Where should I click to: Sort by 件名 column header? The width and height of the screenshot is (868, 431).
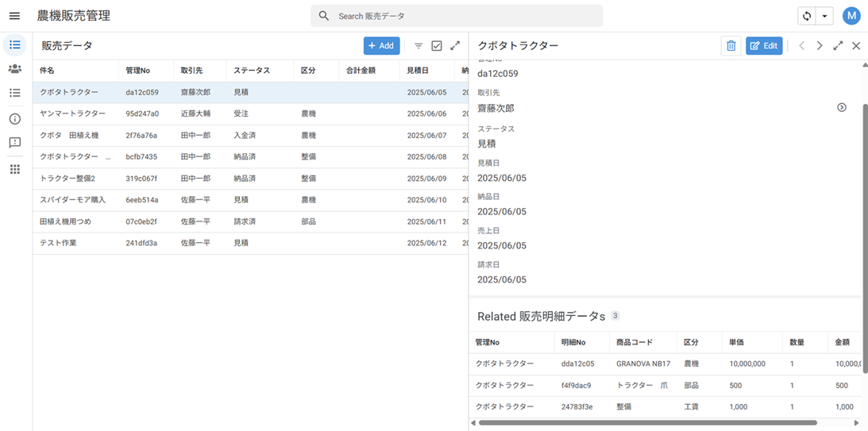[x=47, y=71]
